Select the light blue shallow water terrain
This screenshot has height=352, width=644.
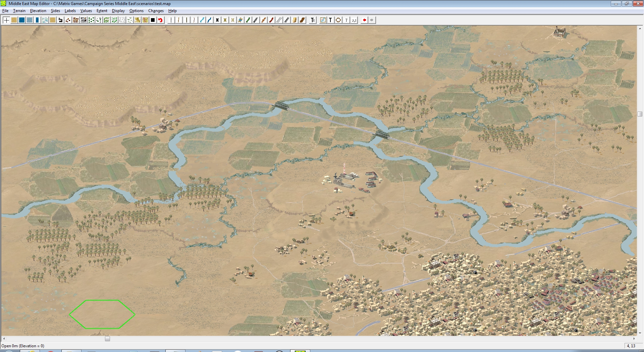tap(30, 20)
